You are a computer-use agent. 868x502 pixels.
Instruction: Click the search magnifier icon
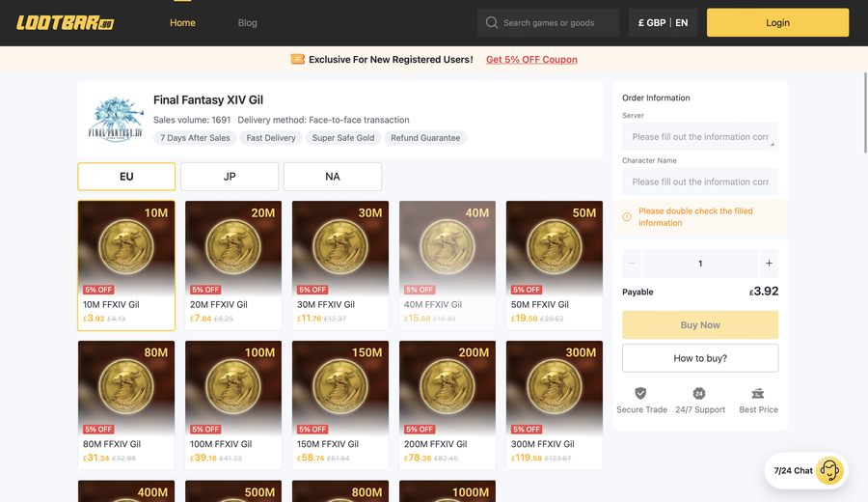point(492,23)
